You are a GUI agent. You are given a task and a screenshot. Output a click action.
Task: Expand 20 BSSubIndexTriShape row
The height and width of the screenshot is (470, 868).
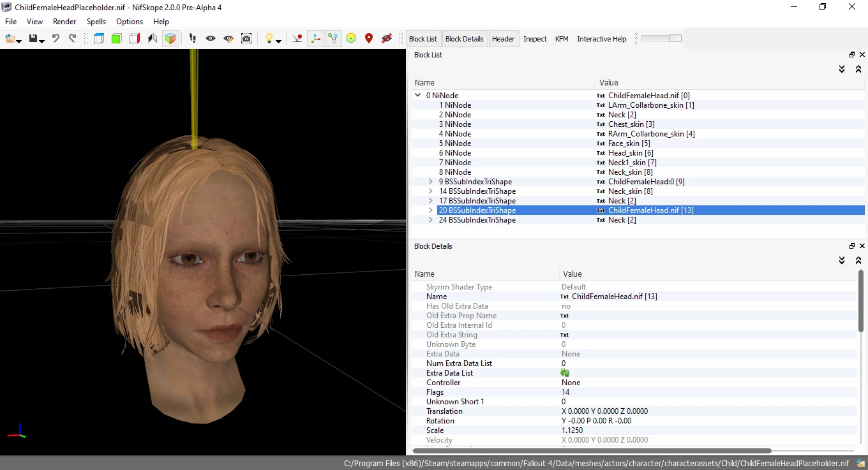click(x=431, y=210)
